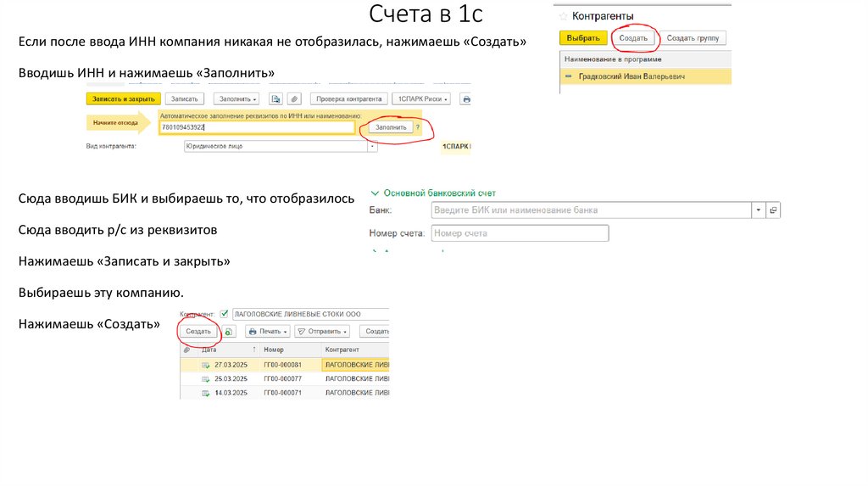Viewport: 868px width, 487px height.
Task: Click the print icon in counterparty toolbar
Action: coord(466,99)
